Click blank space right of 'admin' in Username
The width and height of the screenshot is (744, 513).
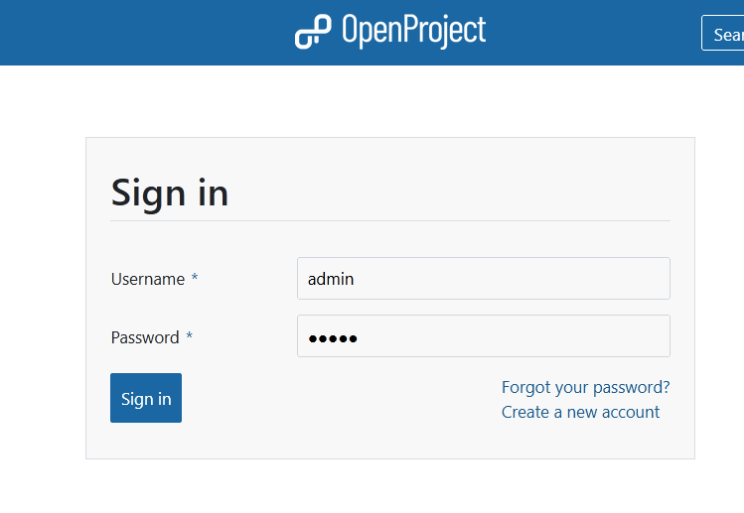tap(550, 279)
